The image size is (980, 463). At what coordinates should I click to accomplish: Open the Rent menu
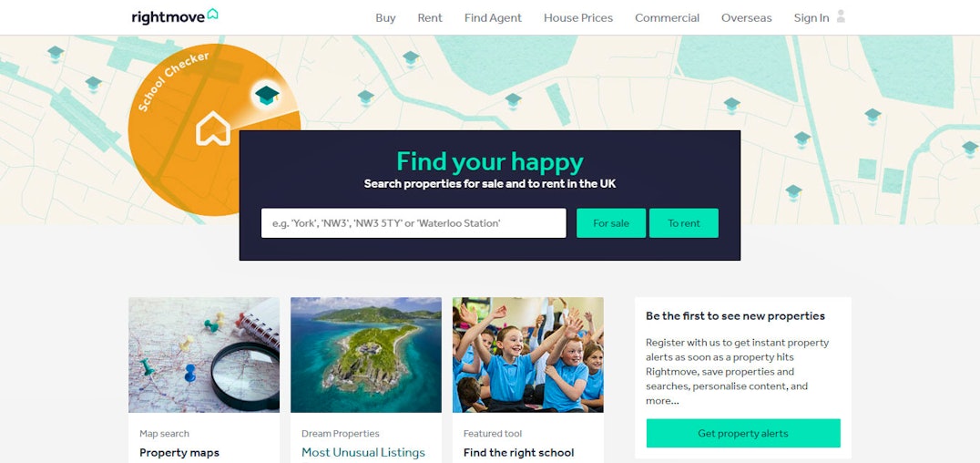pyautogui.click(x=430, y=17)
